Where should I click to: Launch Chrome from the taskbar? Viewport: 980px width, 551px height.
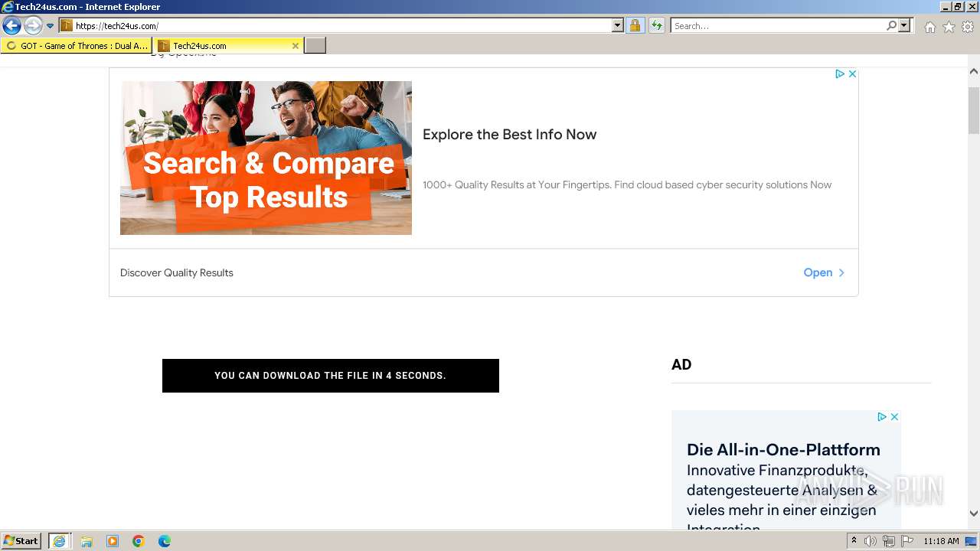pos(139,541)
